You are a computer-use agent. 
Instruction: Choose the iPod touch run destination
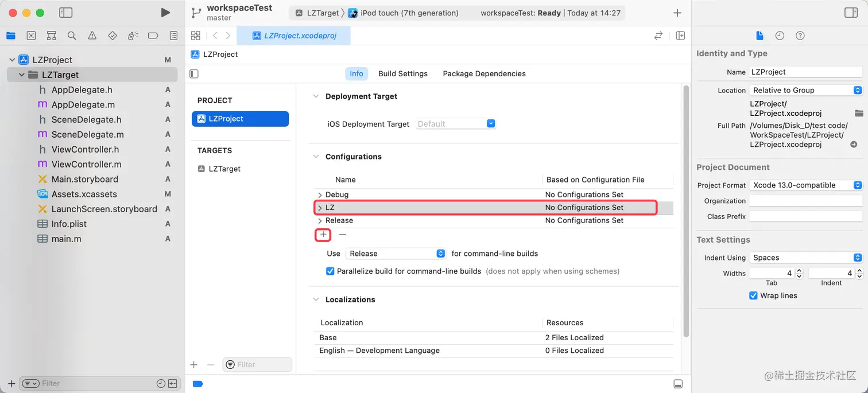pyautogui.click(x=404, y=13)
